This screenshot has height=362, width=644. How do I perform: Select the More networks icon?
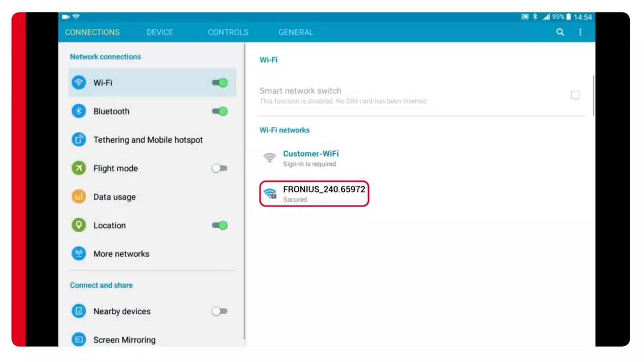79,253
